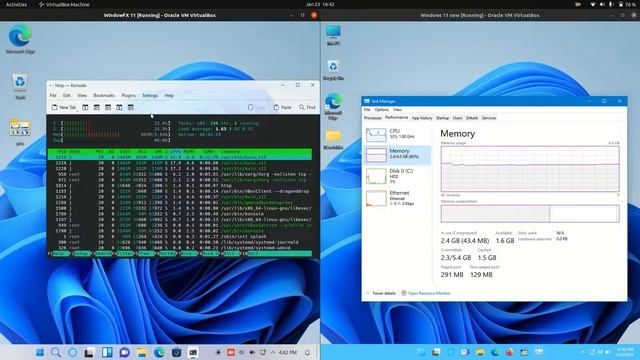This screenshot has width=640, height=360.
Task: Open Konsole File menu
Action: click(53, 96)
